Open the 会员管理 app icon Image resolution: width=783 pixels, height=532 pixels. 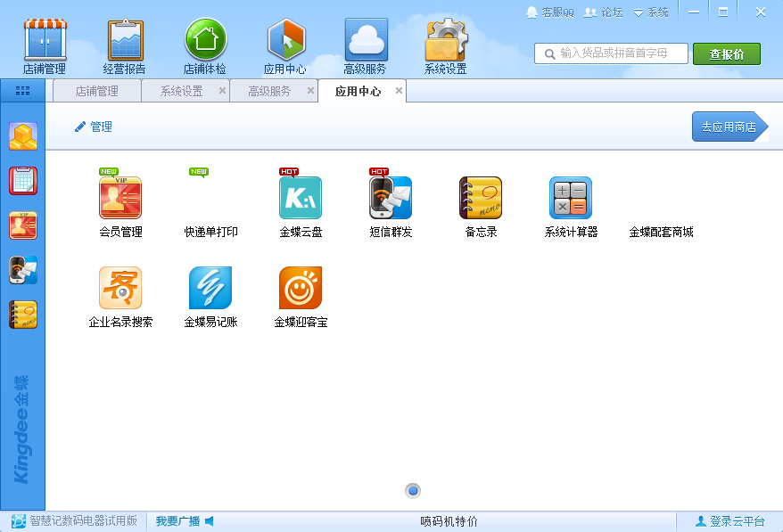pyautogui.click(x=120, y=198)
